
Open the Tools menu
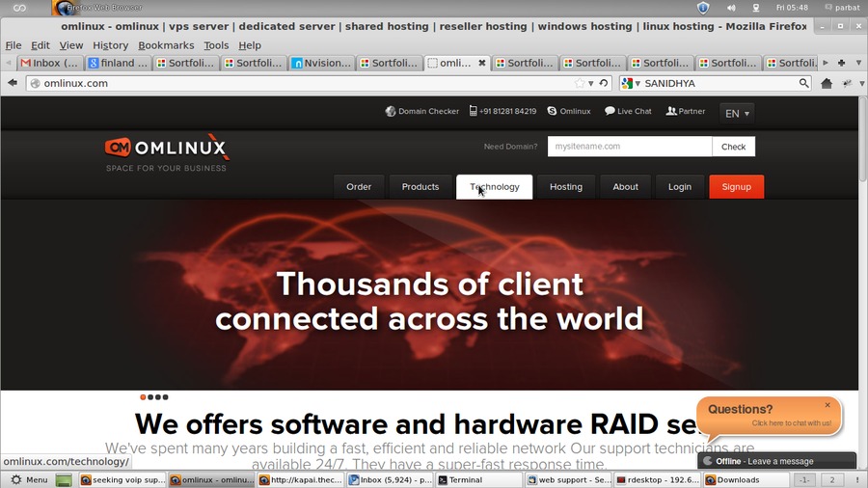pyautogui.click(x=216, y=45)
